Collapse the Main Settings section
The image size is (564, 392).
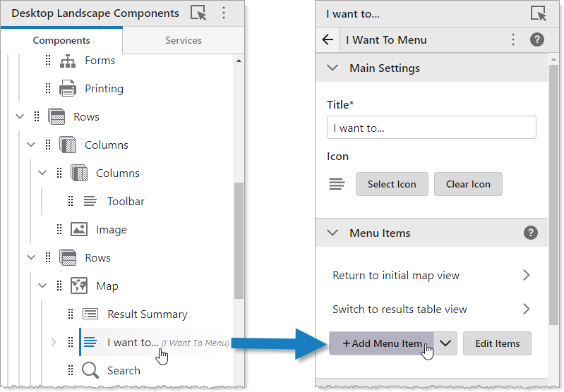click(x=332, y=68)
